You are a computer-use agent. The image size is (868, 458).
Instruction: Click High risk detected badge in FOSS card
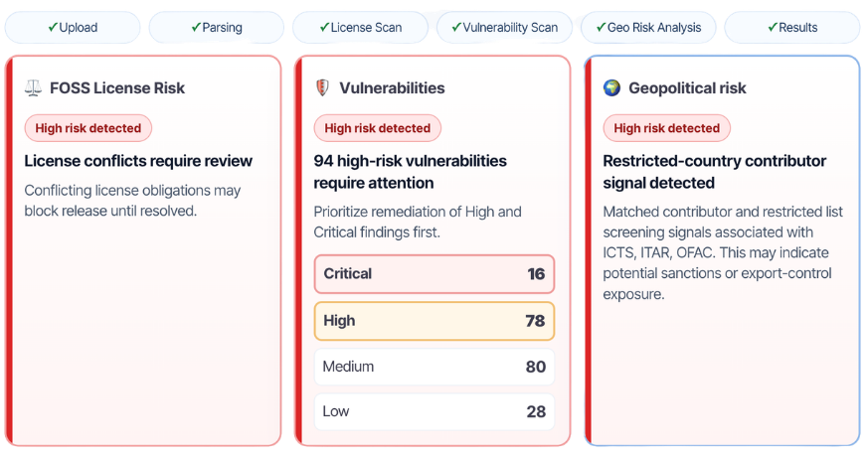click(87, 128)
